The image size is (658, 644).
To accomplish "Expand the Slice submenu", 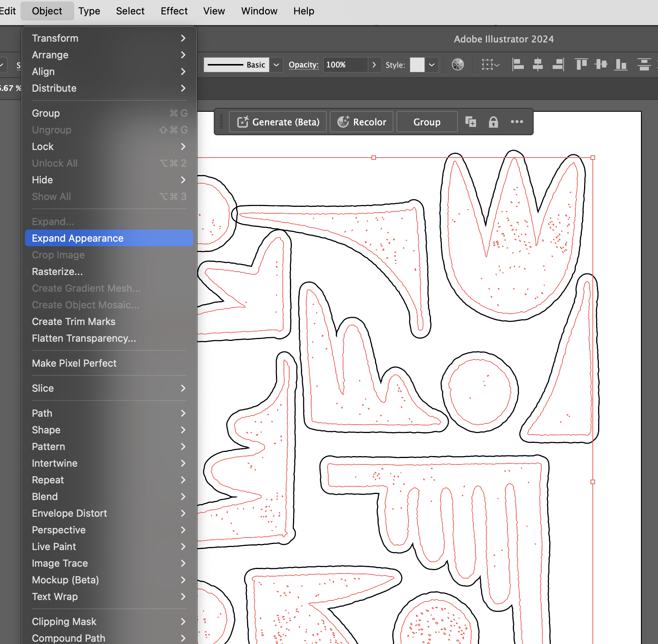I will tap(109, 388).
